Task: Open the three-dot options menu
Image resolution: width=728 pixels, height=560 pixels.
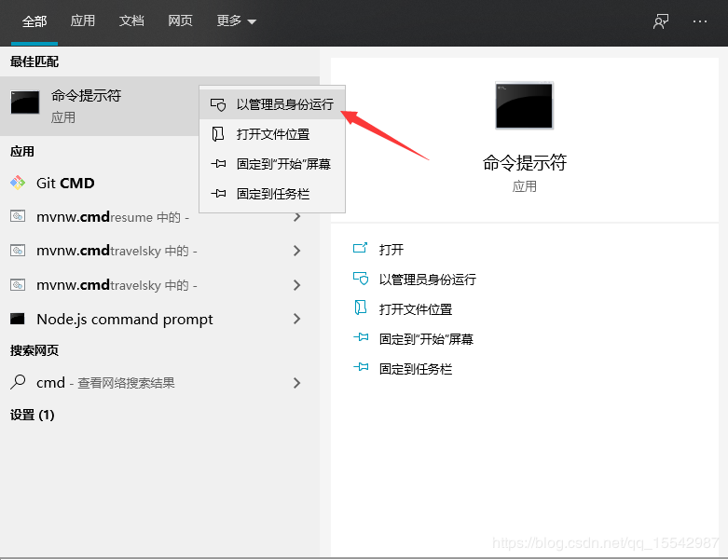Action: 700,21
